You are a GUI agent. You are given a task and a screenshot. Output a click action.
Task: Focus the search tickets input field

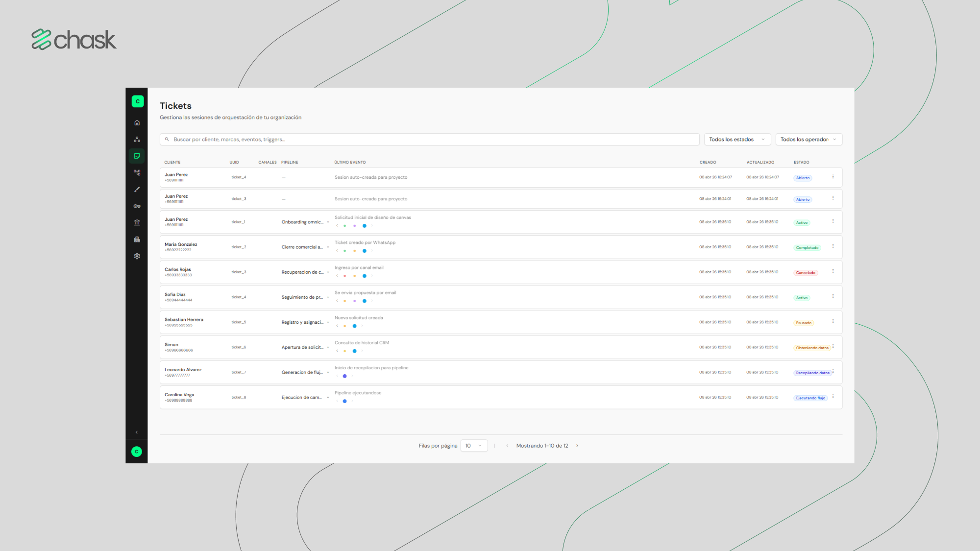(429, 140)
